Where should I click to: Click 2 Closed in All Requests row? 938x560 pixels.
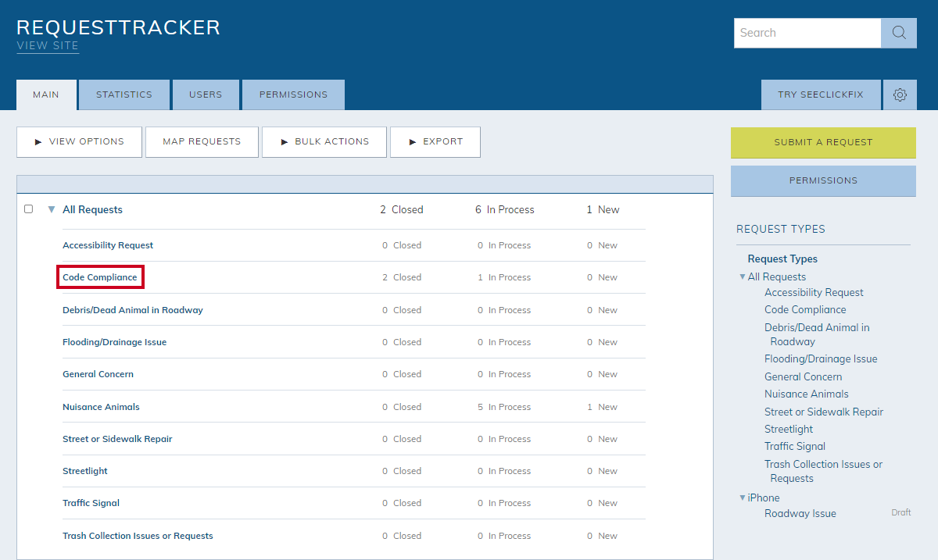pos(402,209)
